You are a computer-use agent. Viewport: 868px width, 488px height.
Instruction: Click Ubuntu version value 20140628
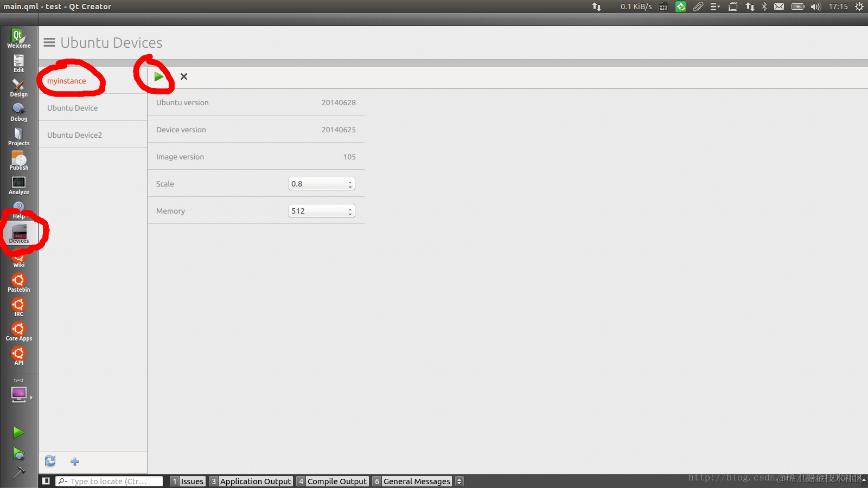point(339,102)
